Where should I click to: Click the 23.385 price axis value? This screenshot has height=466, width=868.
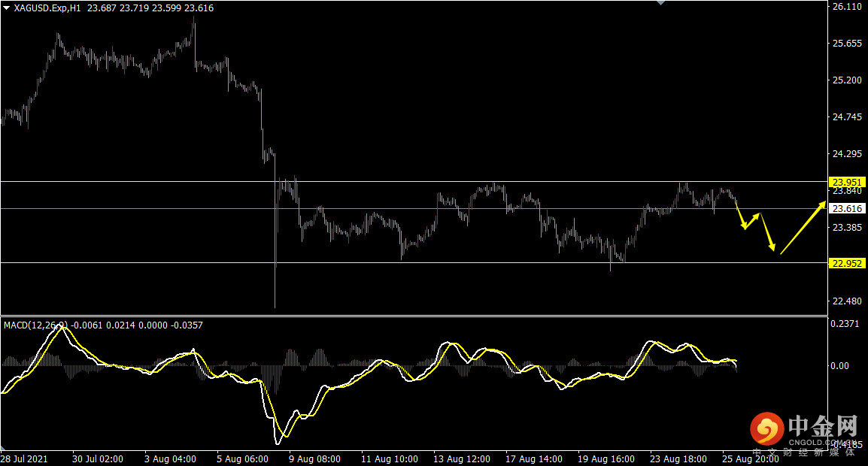coord(847,228)
